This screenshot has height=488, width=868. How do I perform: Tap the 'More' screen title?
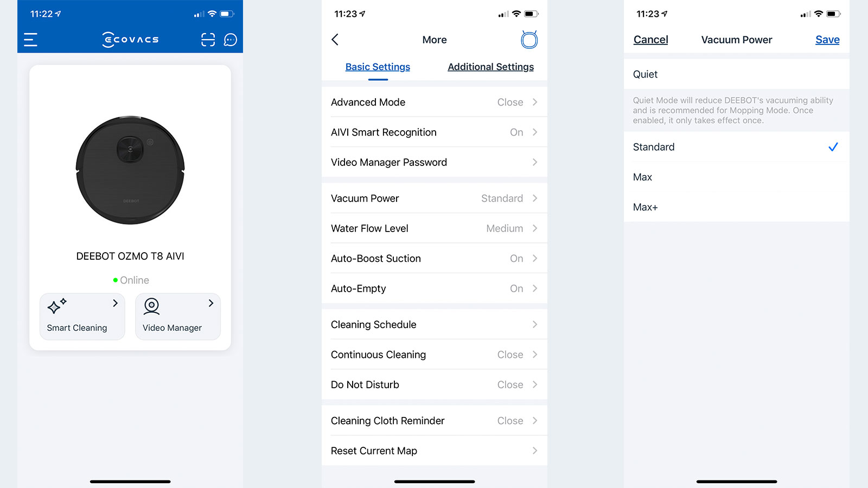[x=435, y=40]
